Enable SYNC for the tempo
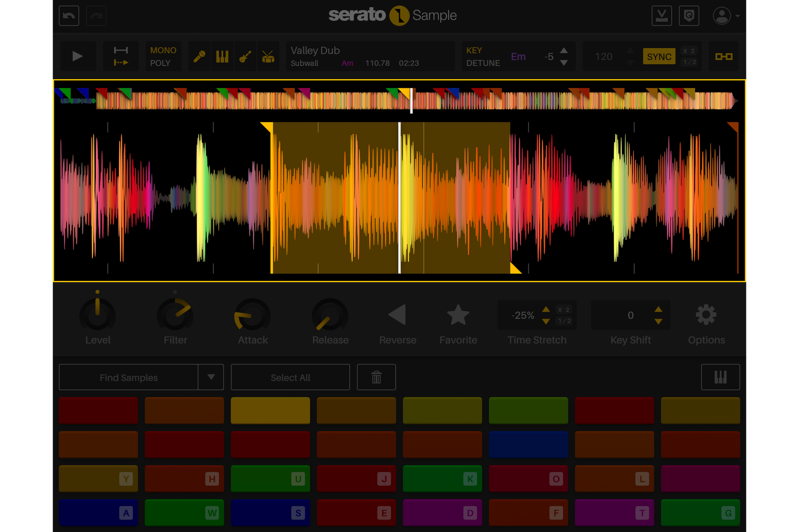Image resolution: width=799 pixels, height=532 pixels. [x=659, y=56]
